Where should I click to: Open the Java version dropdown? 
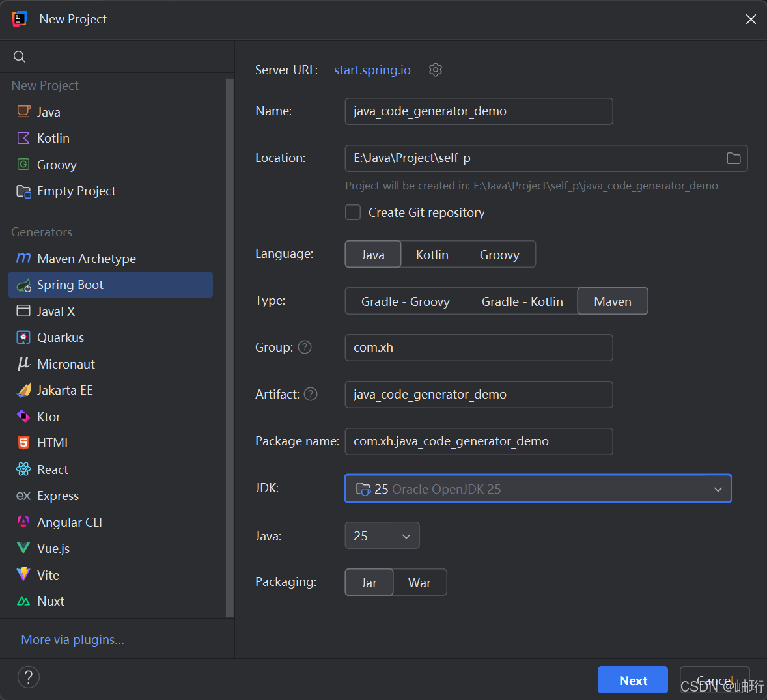point(382,536)
